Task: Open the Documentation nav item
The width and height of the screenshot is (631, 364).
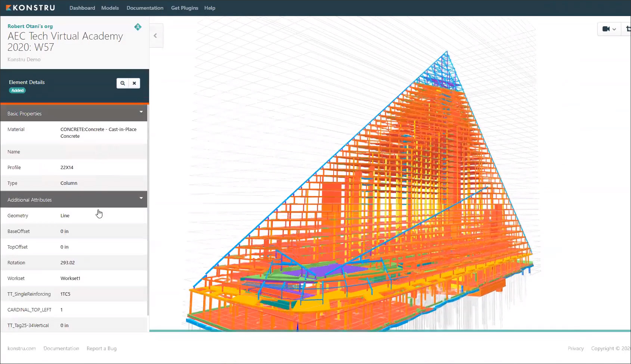Action: pos(145,8)
